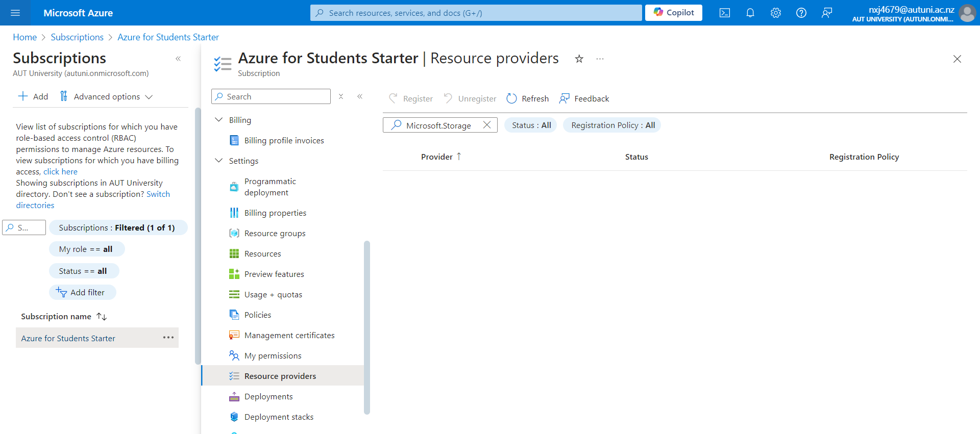The width and height of the screenshot is (980, 434).
Task: Open Advanced options dropdown
Action: (x=106, y=96)
